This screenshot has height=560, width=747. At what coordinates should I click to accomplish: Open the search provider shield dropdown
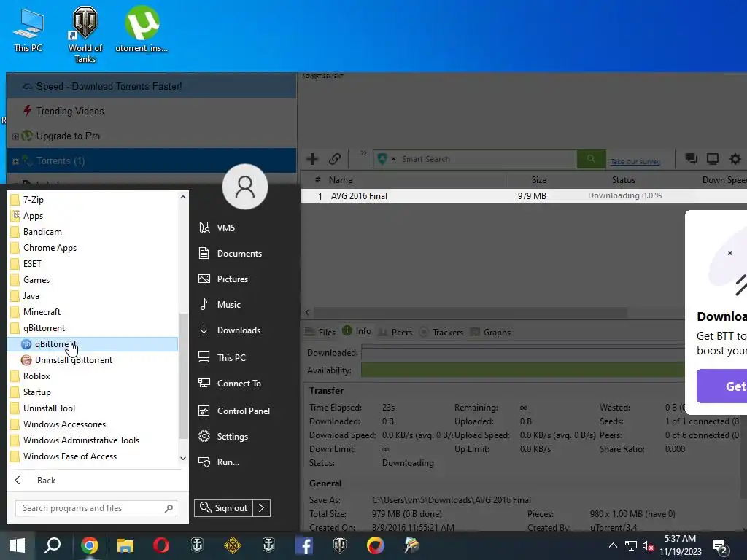tap(387, 159)
